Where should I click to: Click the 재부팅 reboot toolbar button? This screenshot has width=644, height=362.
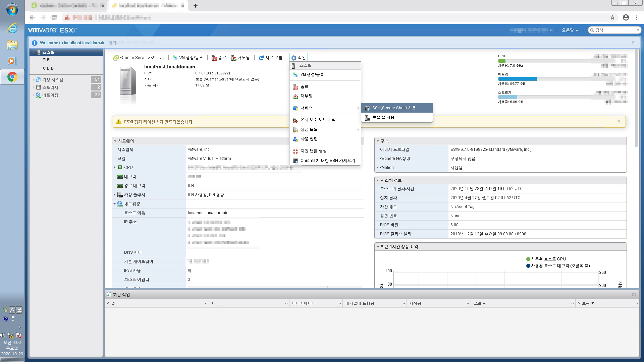pos(240,58)
